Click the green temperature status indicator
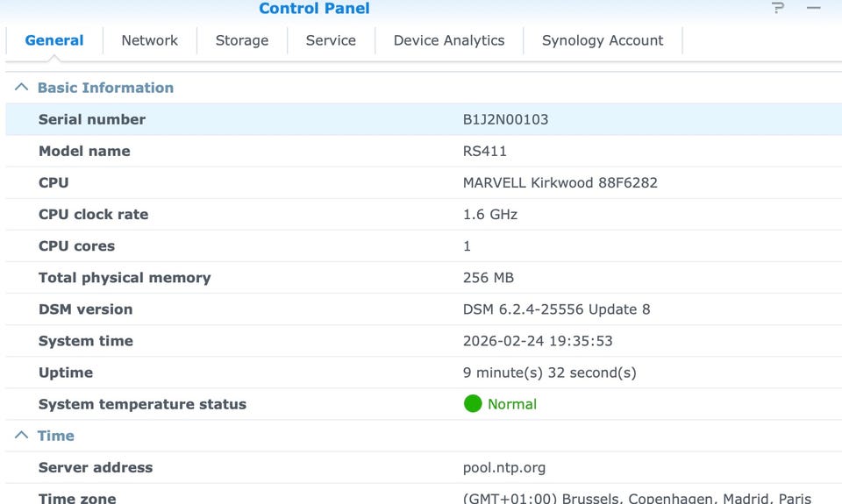Screen dimensions: 842x504 point(473,404)
